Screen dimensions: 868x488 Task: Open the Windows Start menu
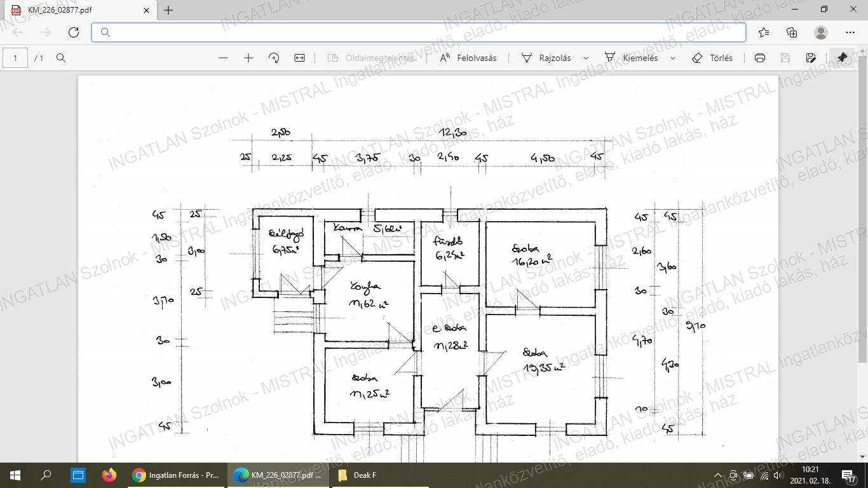click(x=15, y=475)
